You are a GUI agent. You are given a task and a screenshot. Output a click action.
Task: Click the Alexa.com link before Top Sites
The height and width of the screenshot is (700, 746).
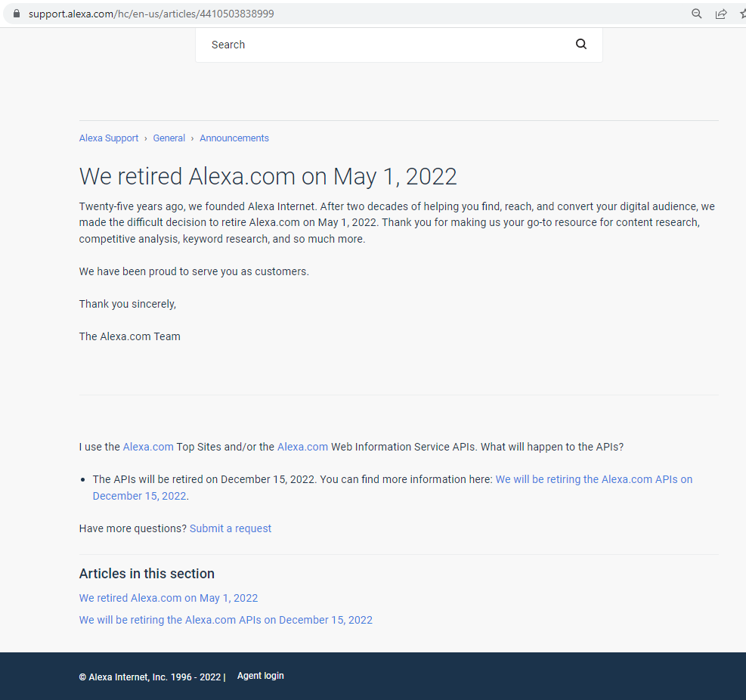pos(148,447)
